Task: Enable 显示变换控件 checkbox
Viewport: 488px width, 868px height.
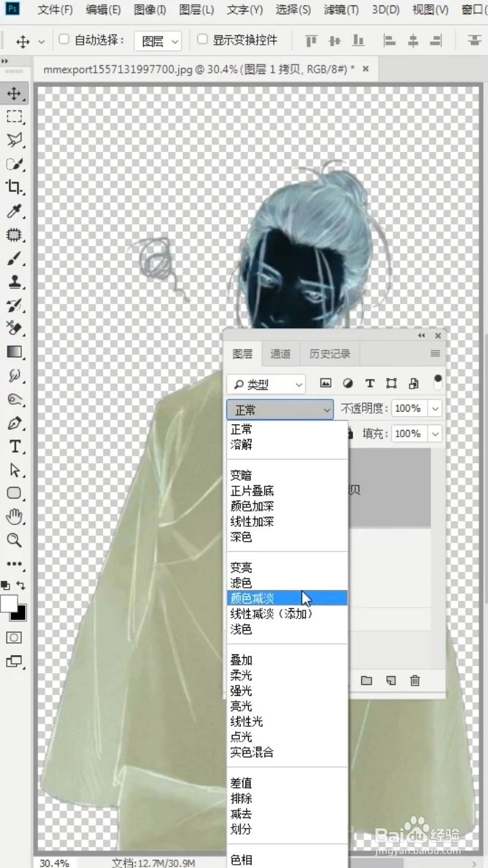Action: point(202,40)
